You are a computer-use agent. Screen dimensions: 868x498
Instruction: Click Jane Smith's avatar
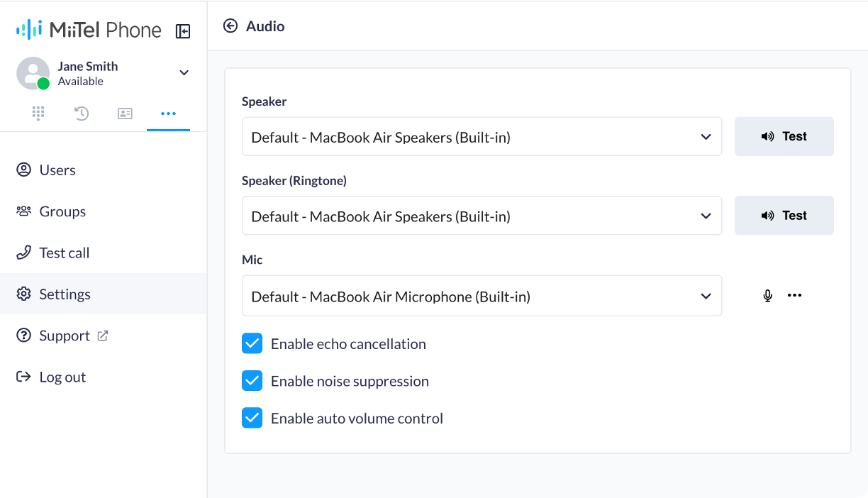click(x=33, y=73)
